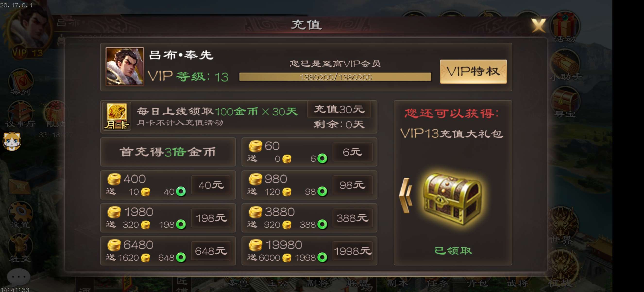Click the VIP13 golden treasure chest
The width and height of the screenshot is (644, 292).
pyautogui.click(x=452, y=199)
